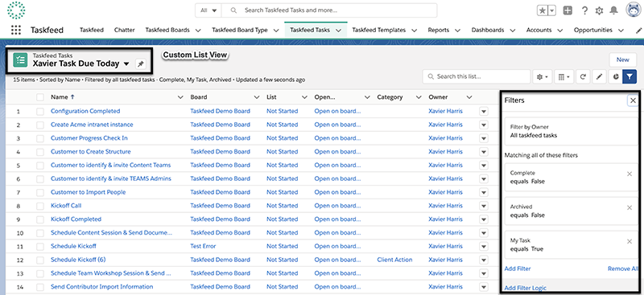644x295 pixels.
Task: Open the Category column header menu
Action: pos(419,97)
